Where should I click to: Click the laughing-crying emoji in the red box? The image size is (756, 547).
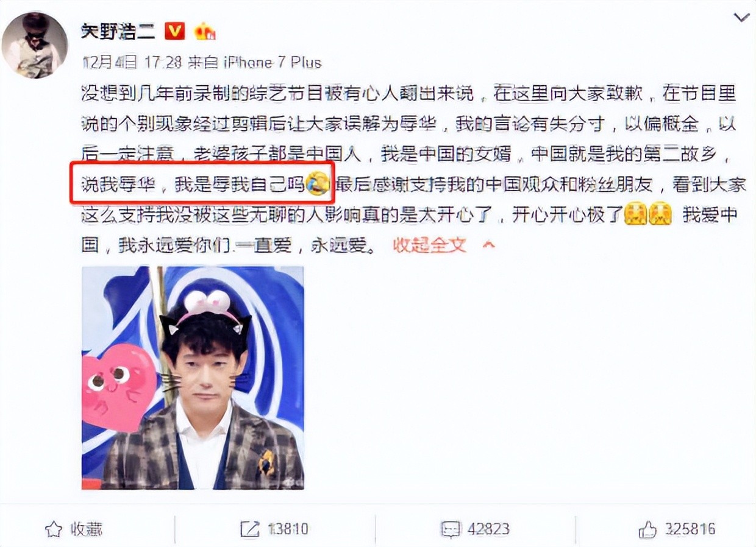318,183
